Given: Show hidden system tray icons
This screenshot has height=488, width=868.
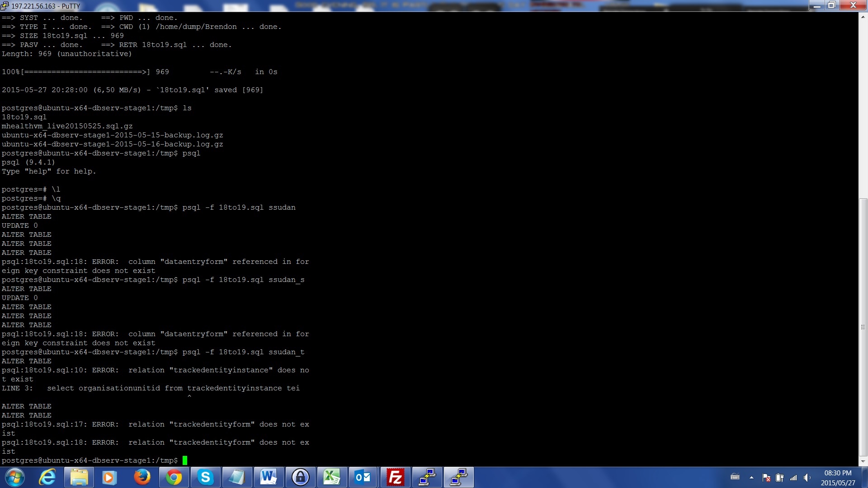Looking at the screenshot, I should pos(751,478).
